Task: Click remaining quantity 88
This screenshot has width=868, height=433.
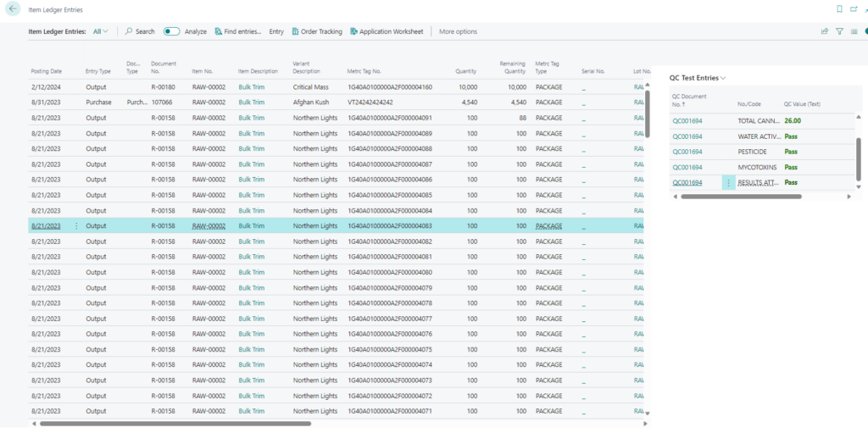Action: (x=521, y=118)
